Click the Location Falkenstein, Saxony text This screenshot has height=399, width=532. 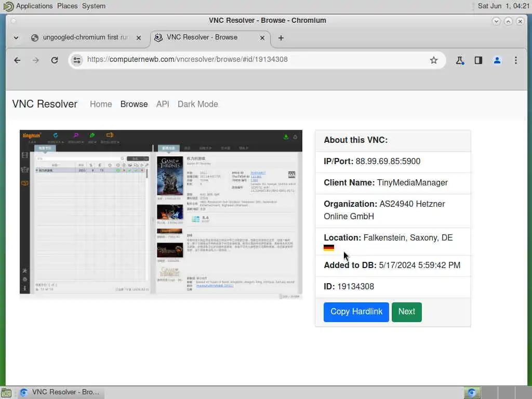click(388, 237)
